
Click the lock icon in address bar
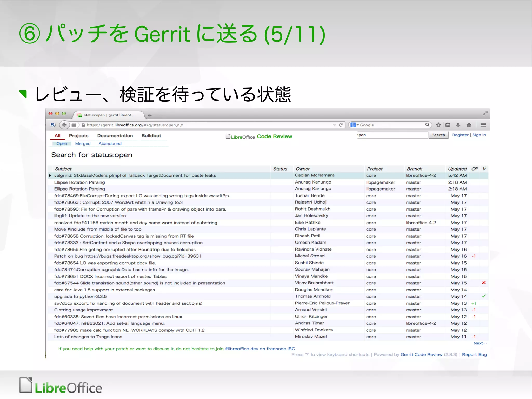[83, 125]
